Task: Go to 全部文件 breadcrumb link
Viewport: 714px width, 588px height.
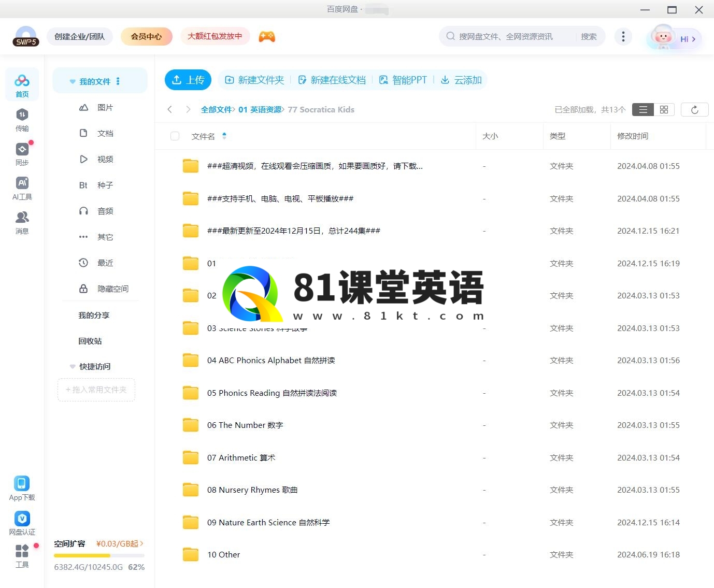Action: (x=216, y=109)
